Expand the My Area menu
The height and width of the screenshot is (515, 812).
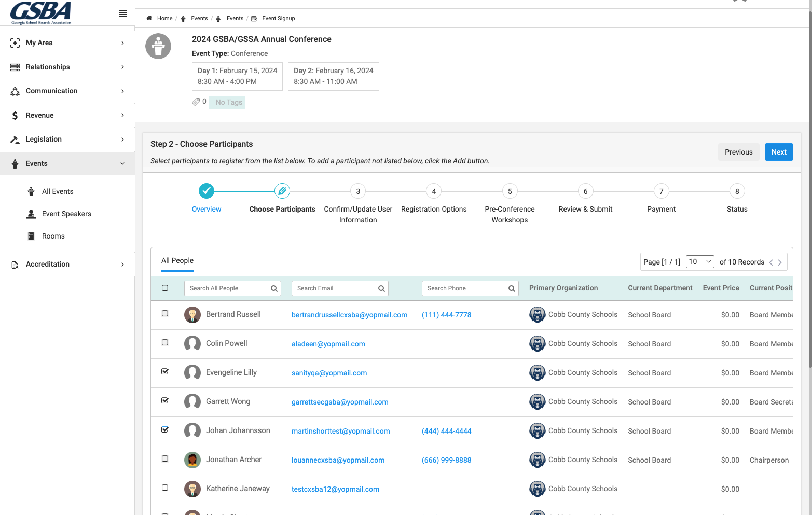point(67,43)
